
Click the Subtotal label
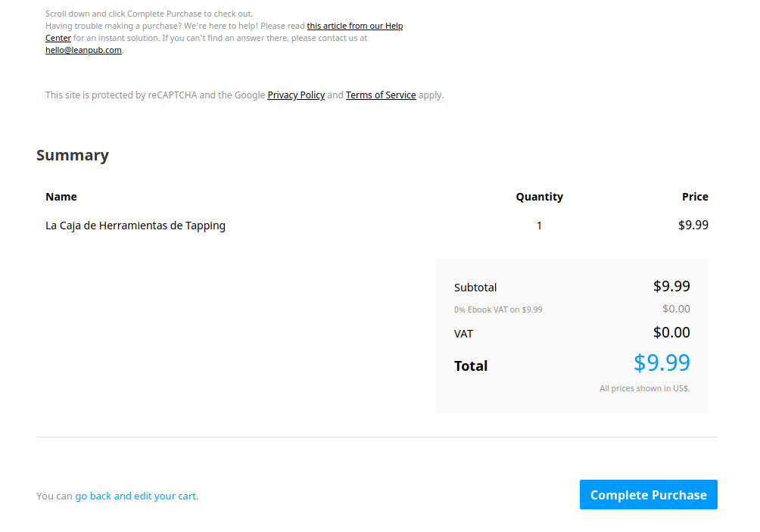[x=475, y=288]
